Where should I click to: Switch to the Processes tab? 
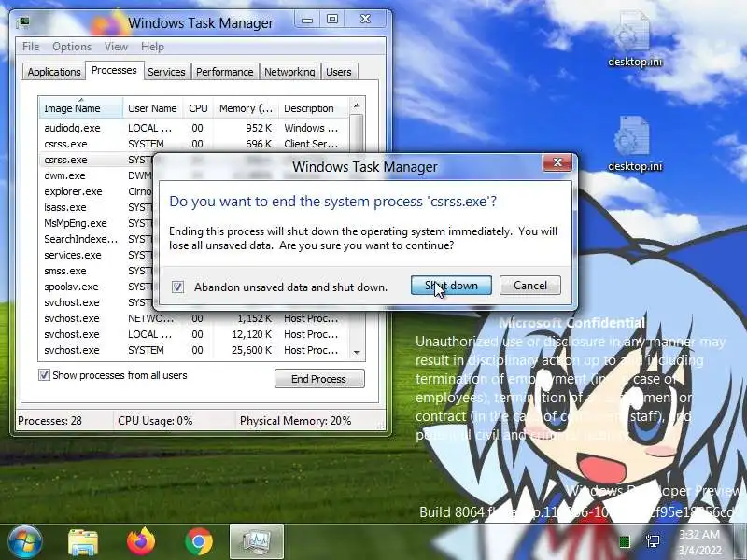(x=114, y=71)
